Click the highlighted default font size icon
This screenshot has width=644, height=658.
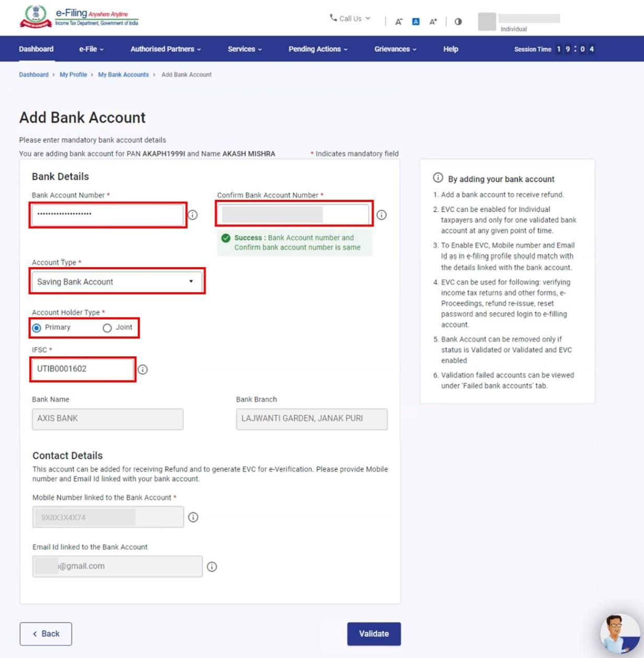click(x=415, y=21)
